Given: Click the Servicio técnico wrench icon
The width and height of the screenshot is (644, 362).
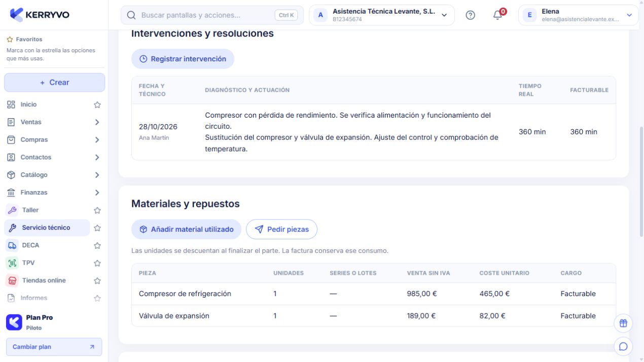Looking at the screenshot, I should pyautogui.click(x=12, y=228).
